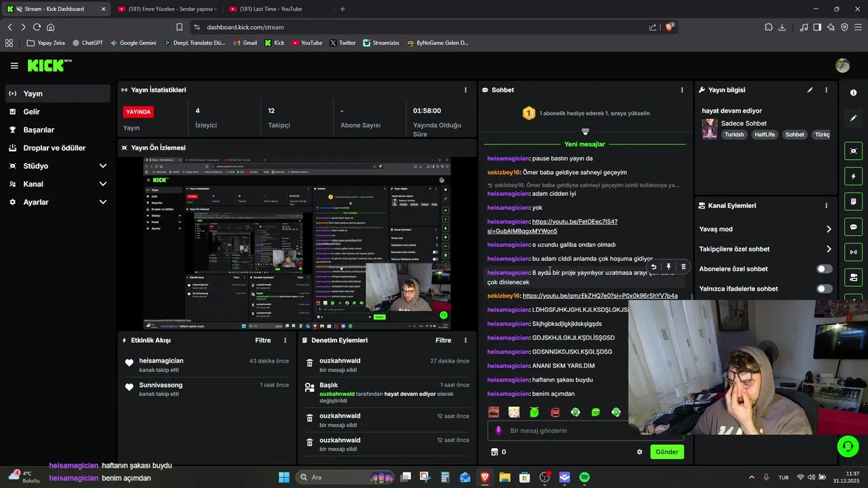Image resolution: width=868 pixels, height=488 pixels.
Task: Open youtu.be link from sekizbey16
Action: click(600, 296)
